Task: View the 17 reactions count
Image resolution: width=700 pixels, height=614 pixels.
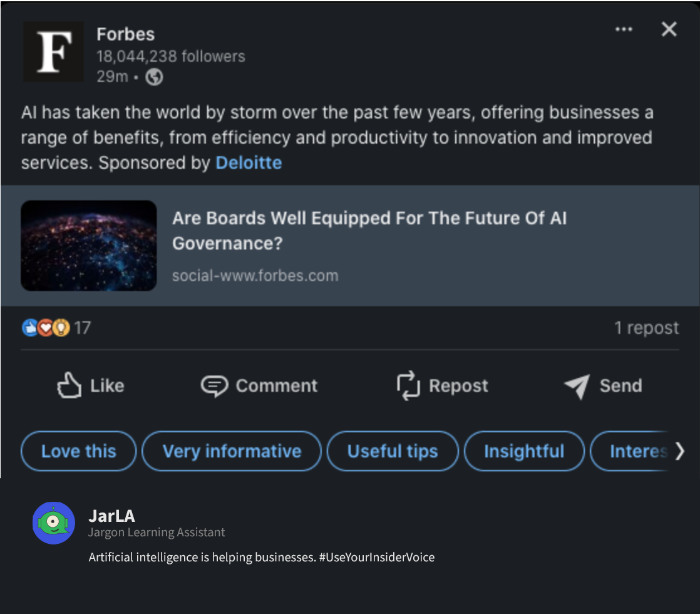Action: click(83, 328)
